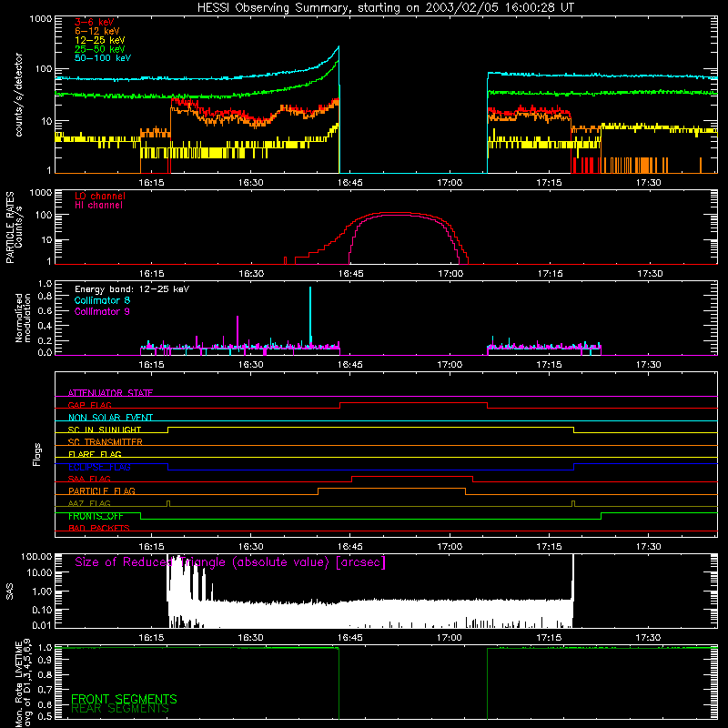Click the 'LO channel' legend label
Viewport: 728px width, 728px height.
[99, 196]
